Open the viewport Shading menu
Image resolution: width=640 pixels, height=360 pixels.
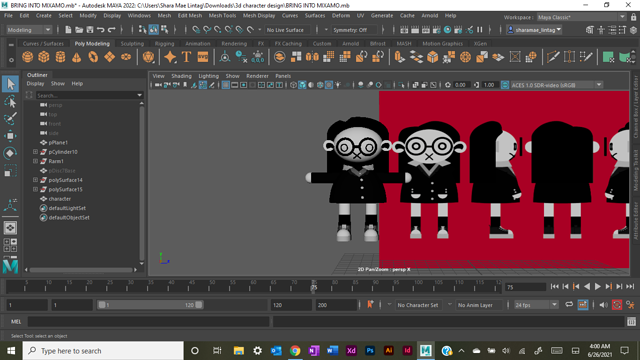point(181,76)
